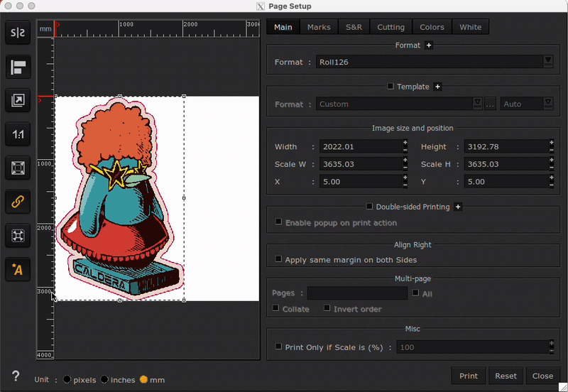Click the fit to page frame icon
This screenshot has height=392, width=568.
18,168
